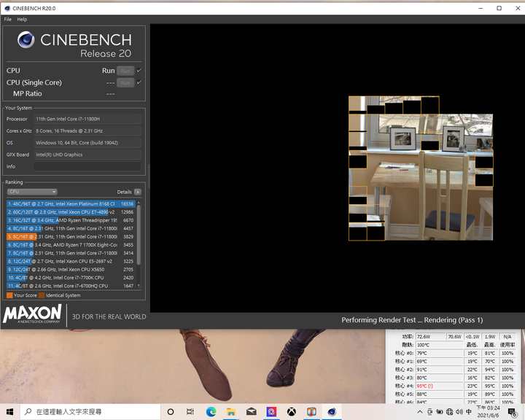Click the Cinebench taskbar icon

(332, 412)
